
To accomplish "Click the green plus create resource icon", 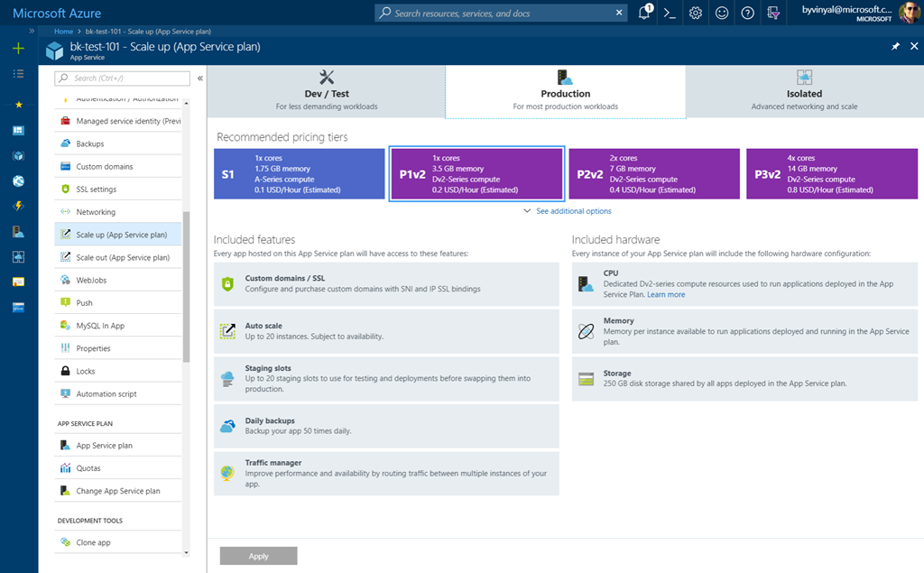I will (x=18, y=49).
